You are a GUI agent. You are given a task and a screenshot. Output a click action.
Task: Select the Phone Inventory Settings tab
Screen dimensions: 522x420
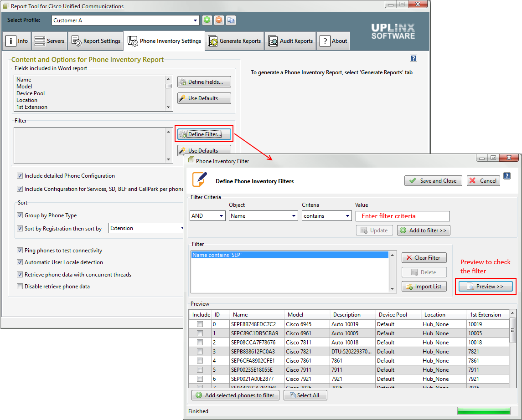point(164,41)
